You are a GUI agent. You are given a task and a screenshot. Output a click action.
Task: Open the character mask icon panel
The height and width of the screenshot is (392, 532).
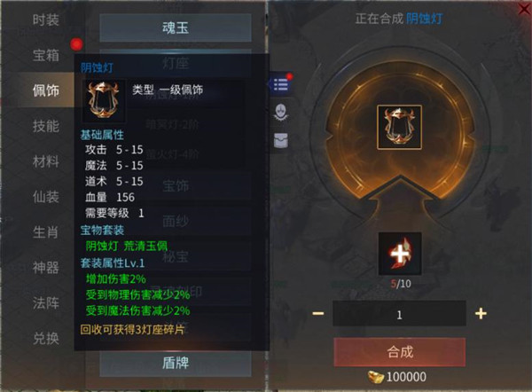(281, 112)
